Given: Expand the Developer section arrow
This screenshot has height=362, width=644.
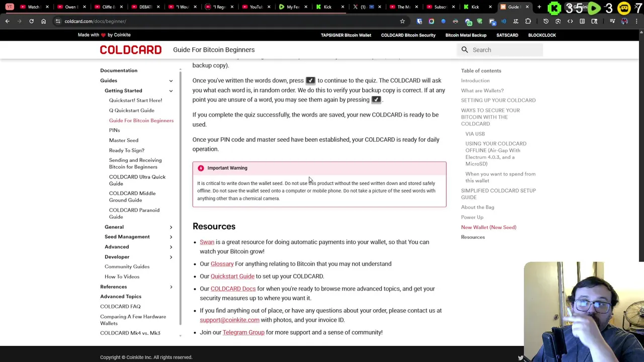Looking at the screenshot, I should pyautogui.click(x=171, y=257).
